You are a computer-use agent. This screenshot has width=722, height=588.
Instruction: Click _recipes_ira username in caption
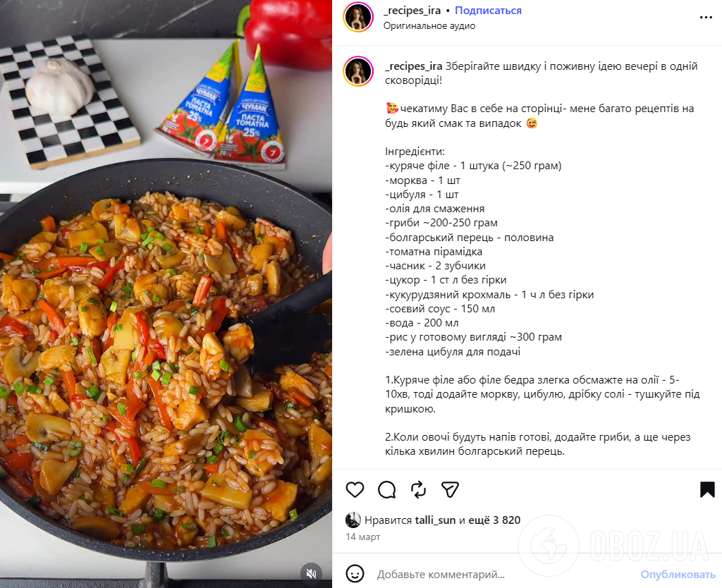(x=413, y=66)
